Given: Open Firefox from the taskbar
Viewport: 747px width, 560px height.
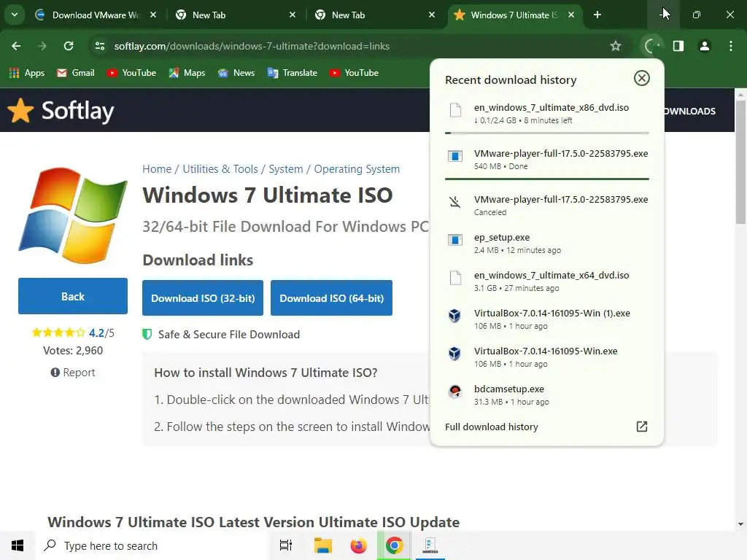Looking at the screenshot, I should (359, 545).
